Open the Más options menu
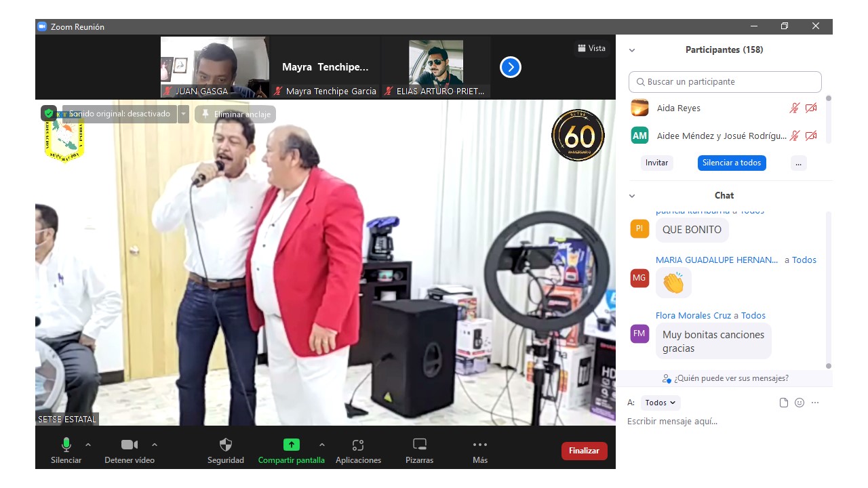The width and height of the screenshot is (868, 488). [480, 451]
